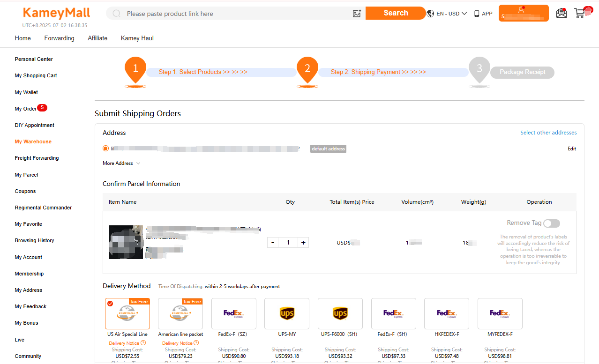
Task: Open My Order in sidebar
Action: click(x=26, y=109)
